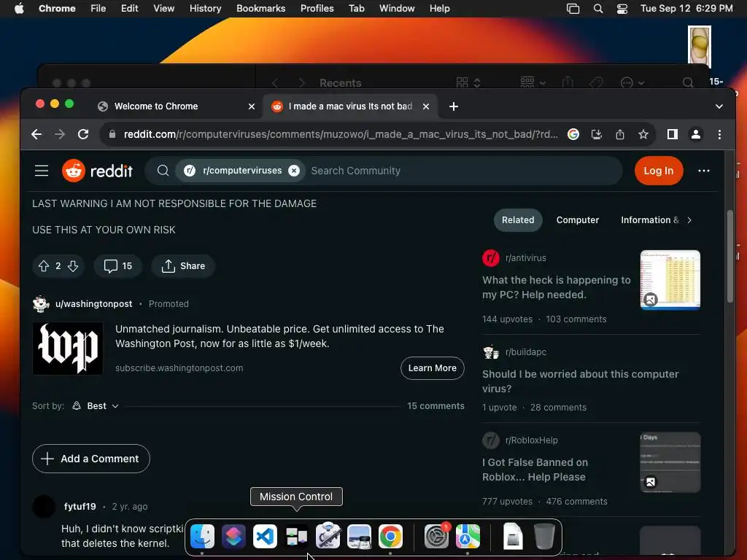Go back using the browser back arrow

click(36, 134)
